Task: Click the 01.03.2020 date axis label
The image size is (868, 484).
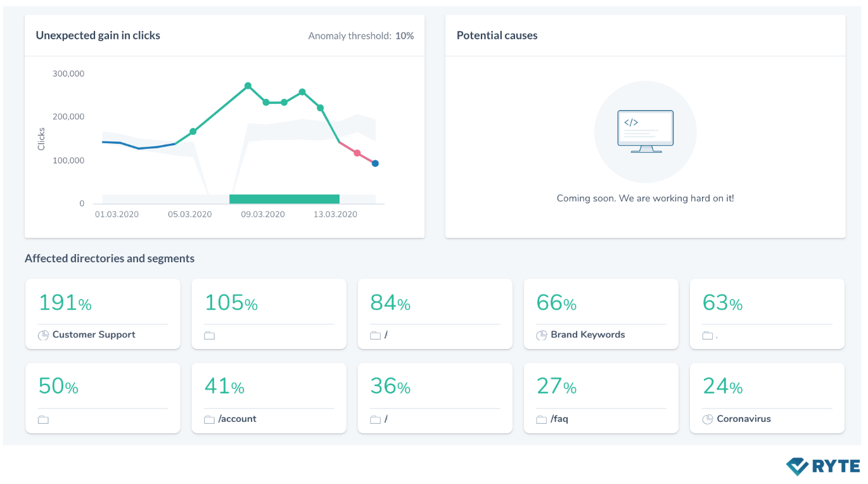Action: click(x=117, y=214)
